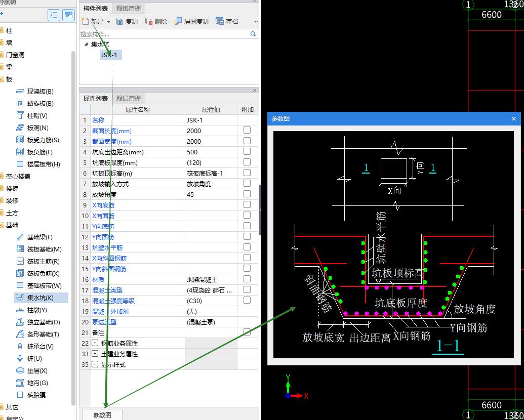The width and height of the screenshot is (524, 420).
Task: Select the 板洞(N) slab opening item
Action: click(x=33, y=128)
